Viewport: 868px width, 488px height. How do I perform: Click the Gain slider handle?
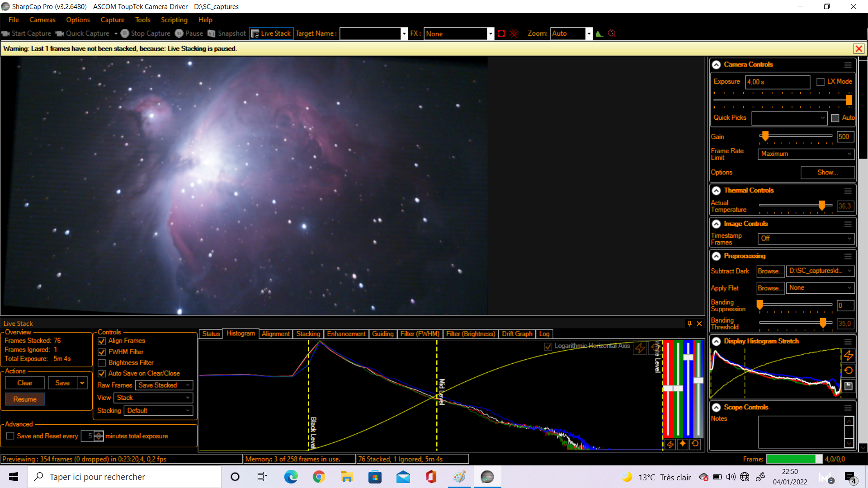click(765, 136)
